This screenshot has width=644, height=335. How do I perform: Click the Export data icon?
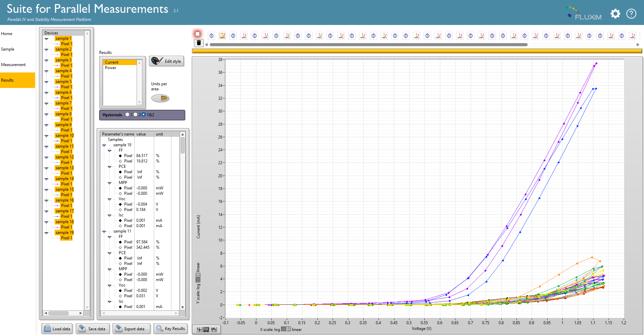pos(118,329)
